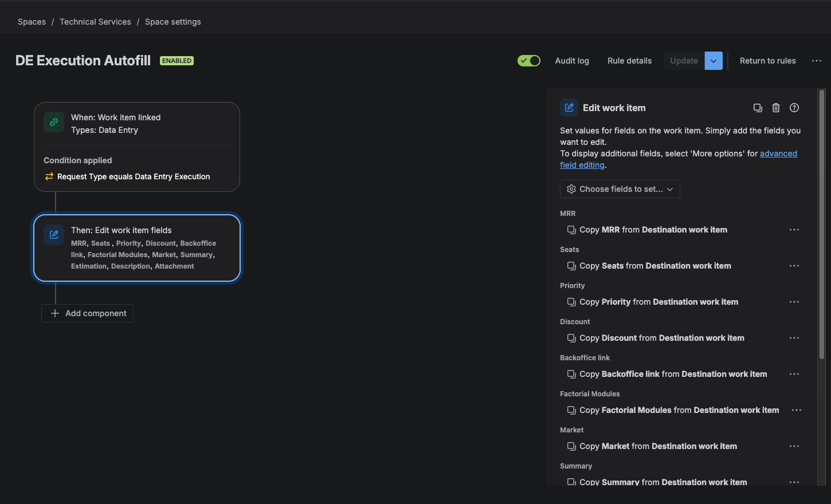Open help via question mark icon
831x504 pixels.
pyautogui.click(x=794, y=108)
